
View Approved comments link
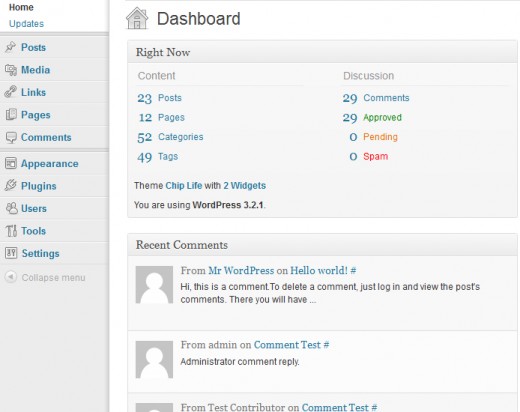[x=382, y=117]
